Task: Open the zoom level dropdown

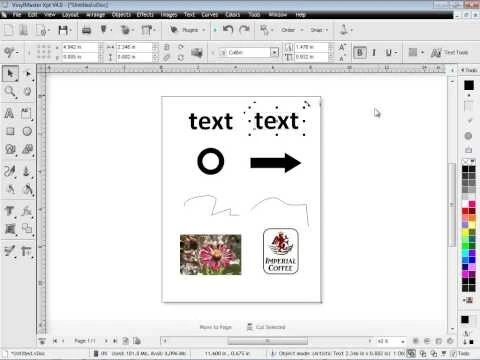Action: click(x=403, y=341)
